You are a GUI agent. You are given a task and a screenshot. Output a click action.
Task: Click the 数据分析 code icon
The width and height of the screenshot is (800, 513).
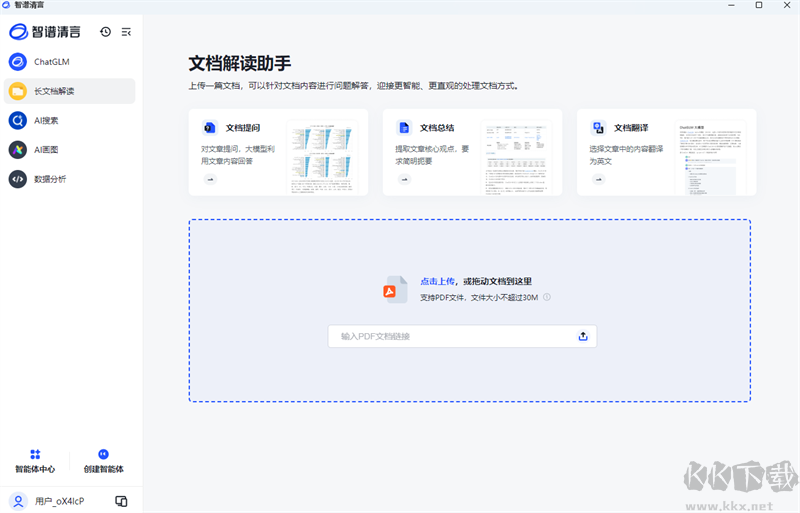coord(18,179)
